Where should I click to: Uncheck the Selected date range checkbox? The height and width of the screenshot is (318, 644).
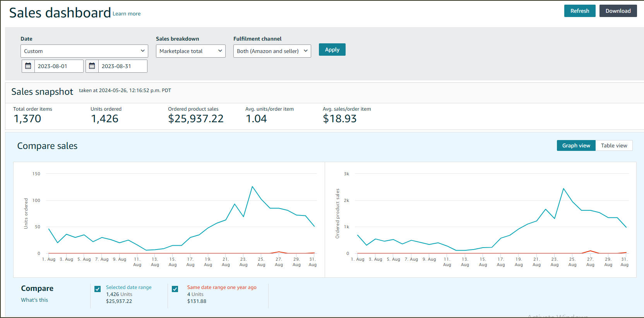[x=98, y=289]
